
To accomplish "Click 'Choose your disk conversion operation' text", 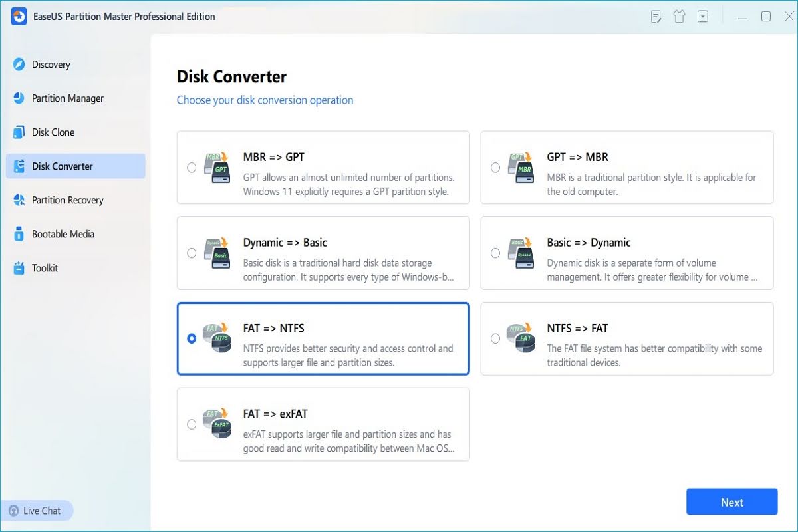I will pyautogui.click(x=265, y=100).
